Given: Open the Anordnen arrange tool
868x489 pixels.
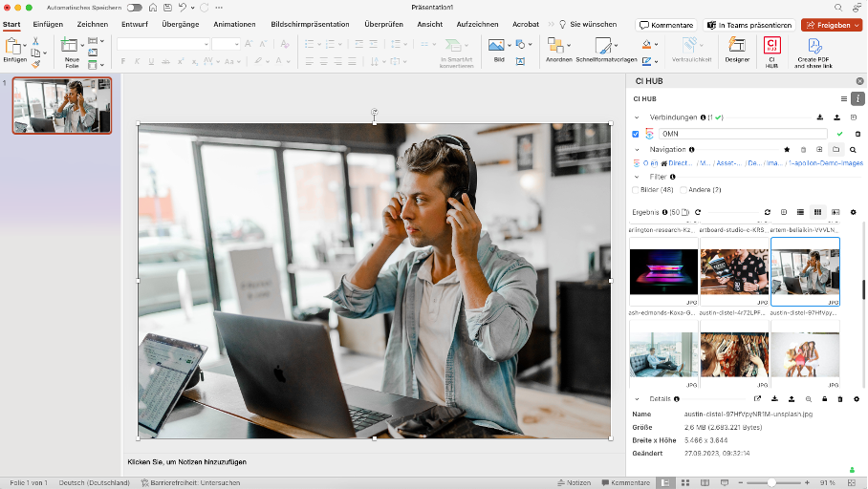Looking at the screenshot, I should tap(558, 50).
